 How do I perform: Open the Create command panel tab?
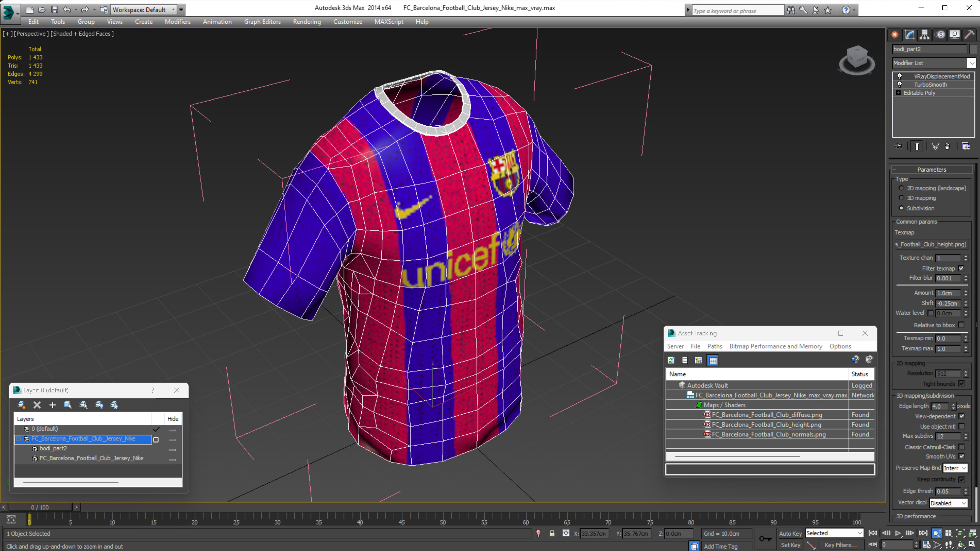click(x=895, y=35)
